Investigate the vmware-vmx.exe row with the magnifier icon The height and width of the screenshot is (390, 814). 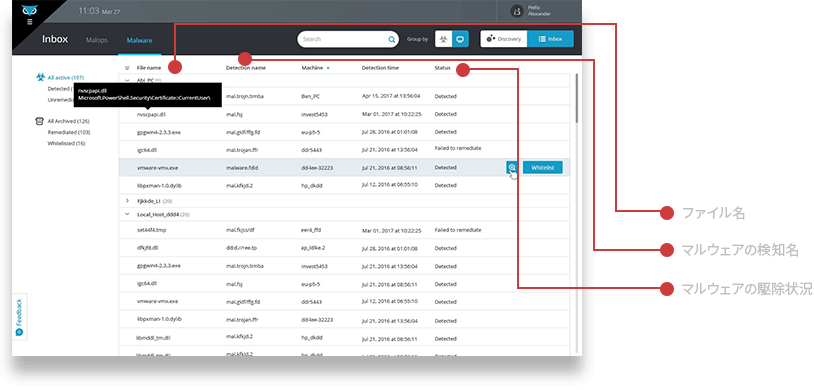tap(512, 167)
